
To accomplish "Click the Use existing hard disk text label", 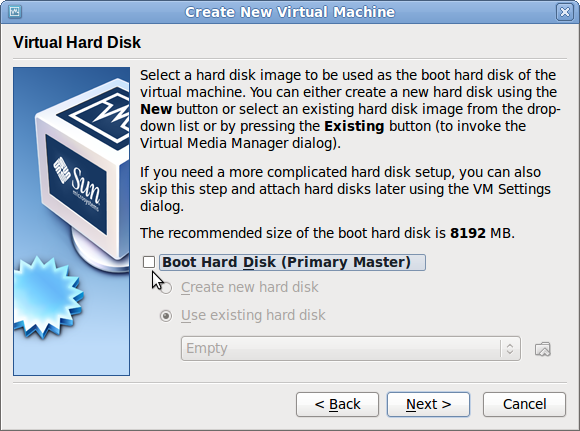I will pos(253,316).
